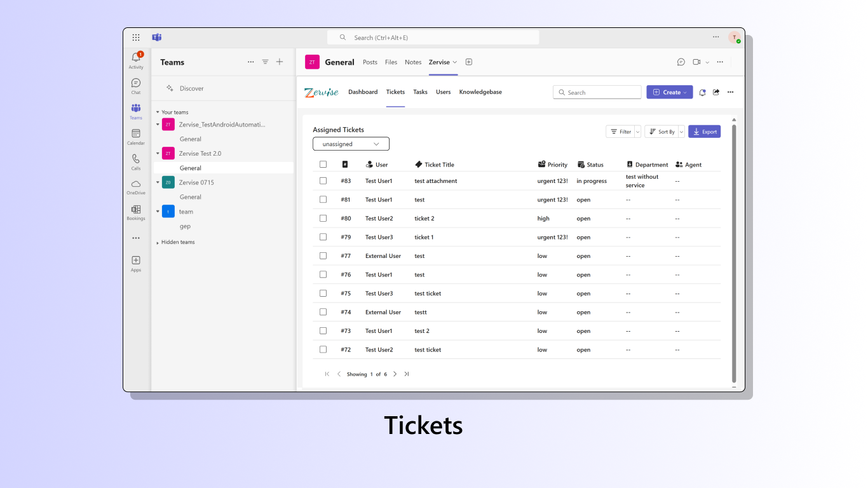This screenshot has width=868, height=488.
Task: Check the box for ticket #75
Action: [x=323, y=294]
